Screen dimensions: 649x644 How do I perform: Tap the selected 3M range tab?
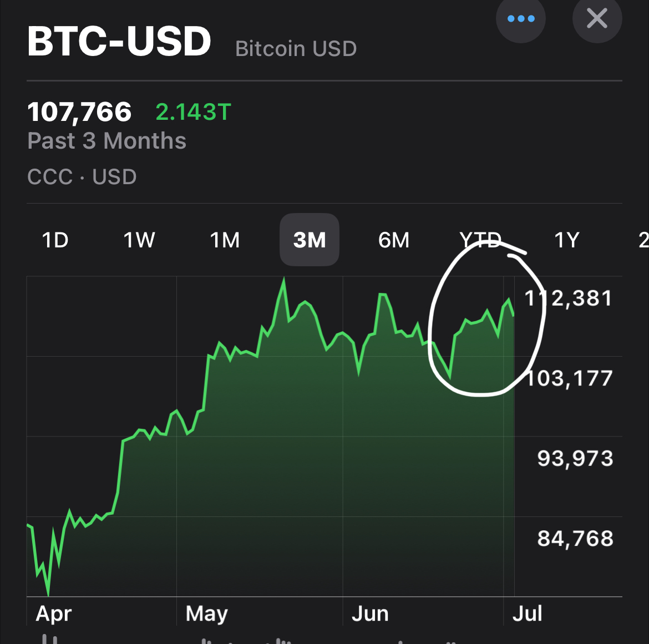tap(310, 240)
